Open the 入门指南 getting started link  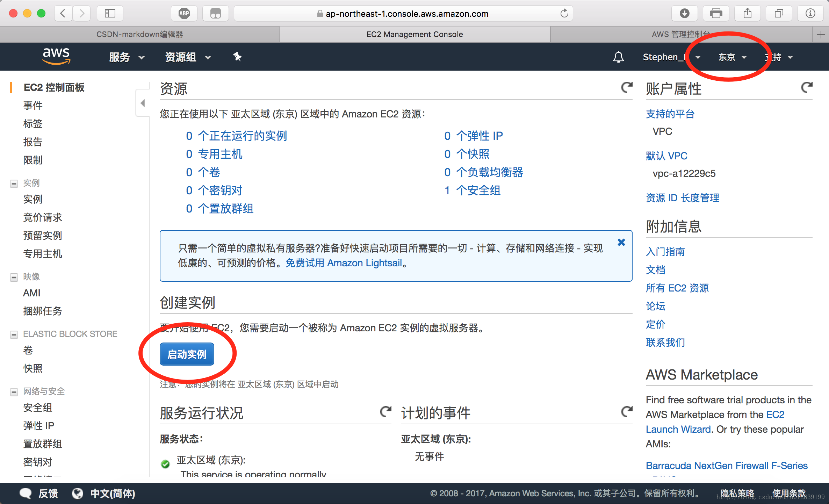click(x=665, y=252)
